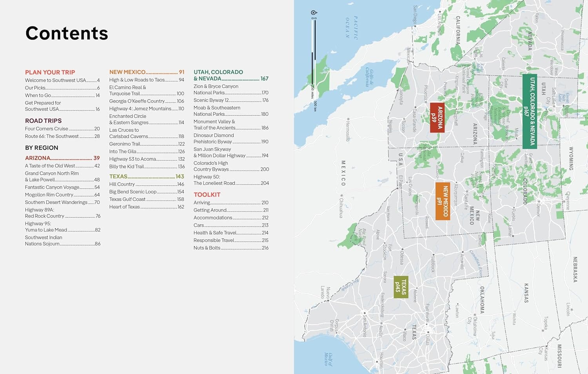This screenshot has height=374, width=588.
Task: Open the Four Corners Cruise entry
Action: click(x=62, y=129)
